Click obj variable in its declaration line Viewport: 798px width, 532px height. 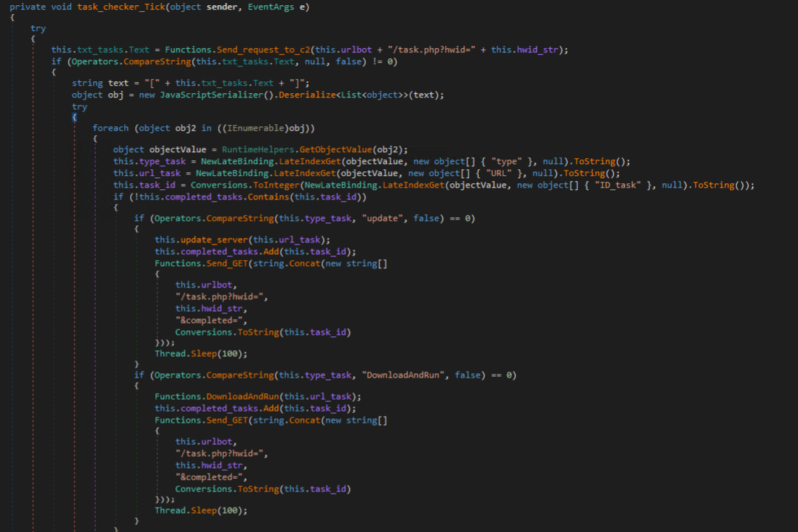point(115,95)
